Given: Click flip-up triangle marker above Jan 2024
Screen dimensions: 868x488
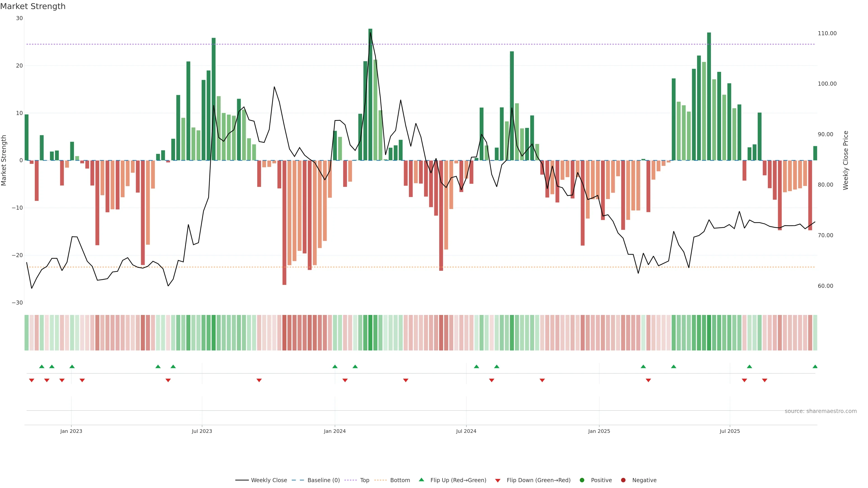Looking at the screenshot, I should [x=335, y=366].
